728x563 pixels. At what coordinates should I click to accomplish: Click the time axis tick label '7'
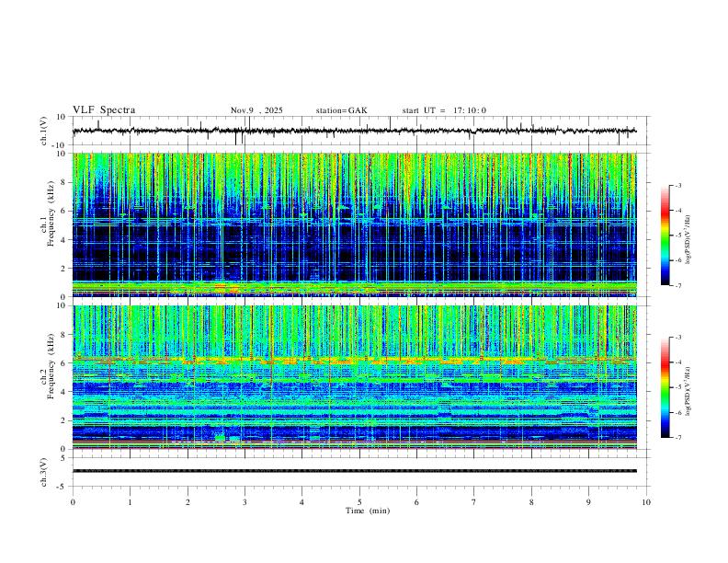pyautogui.click(x=474, y=502)
